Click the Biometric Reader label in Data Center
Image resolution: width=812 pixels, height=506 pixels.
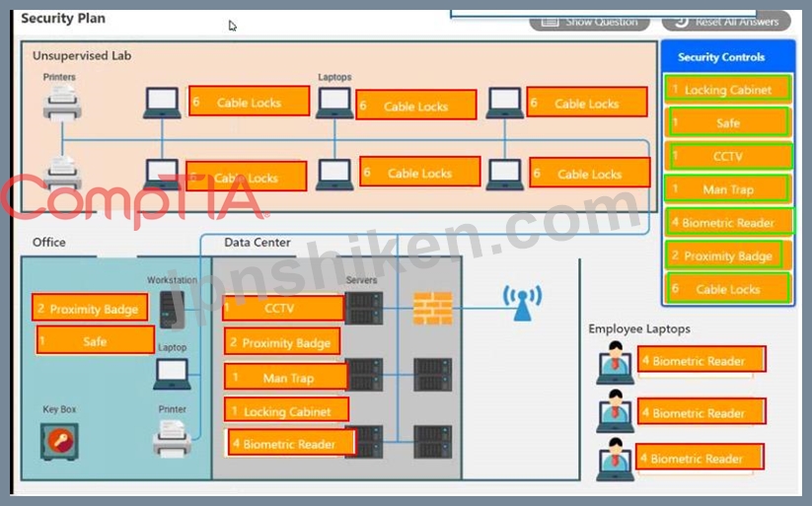coord(292,443)
